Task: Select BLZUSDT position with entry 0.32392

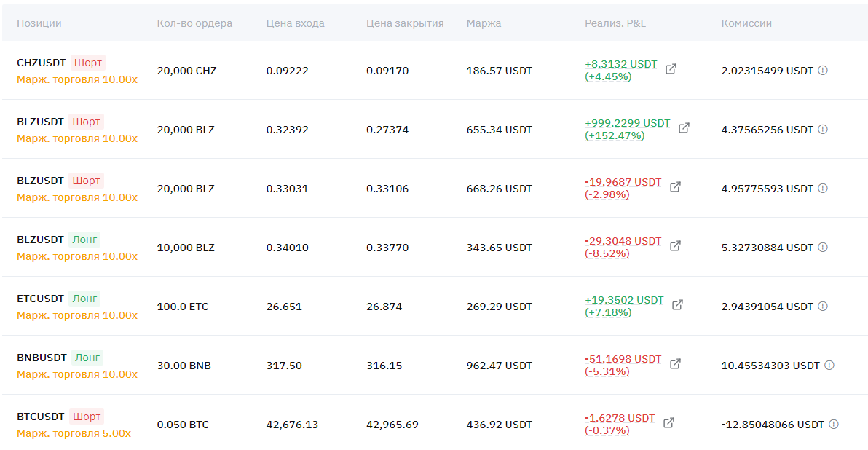Action: click(x=40, y=122)
